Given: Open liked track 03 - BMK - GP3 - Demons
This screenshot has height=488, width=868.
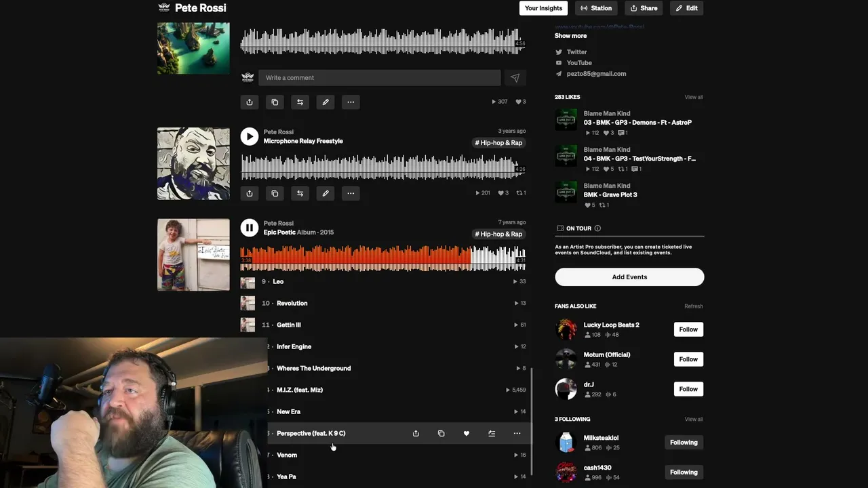Looking at the screenshot, I should click(637, 123).
